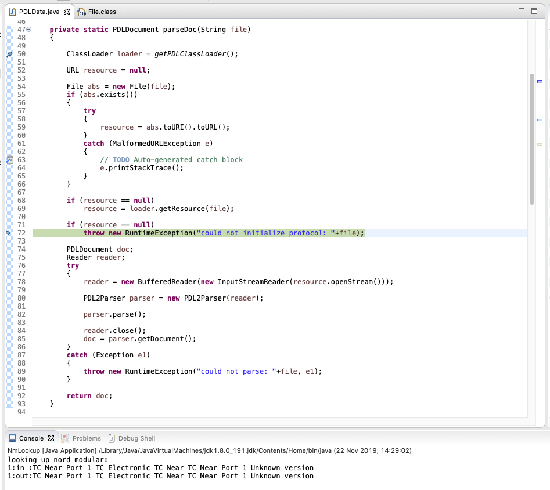Toggle the breakpoint marker on line 50

9,54
